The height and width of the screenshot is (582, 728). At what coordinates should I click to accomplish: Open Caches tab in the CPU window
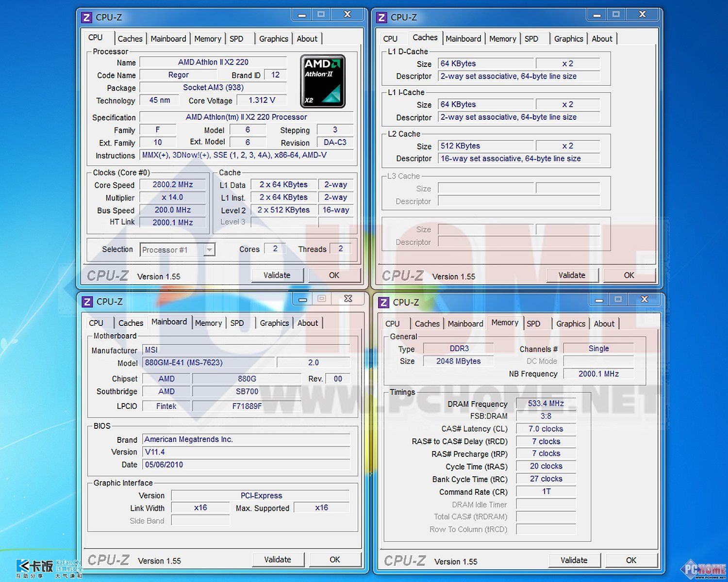click(x=130, y=39)
